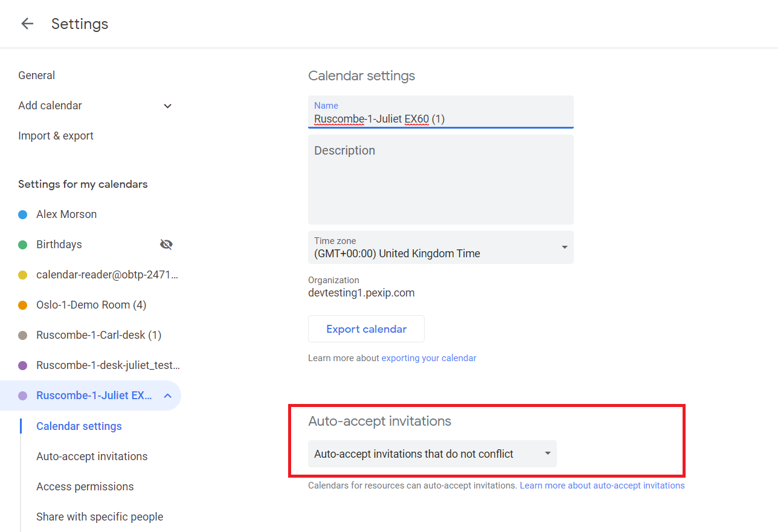Jump to Access permissions section

(85, 487)
